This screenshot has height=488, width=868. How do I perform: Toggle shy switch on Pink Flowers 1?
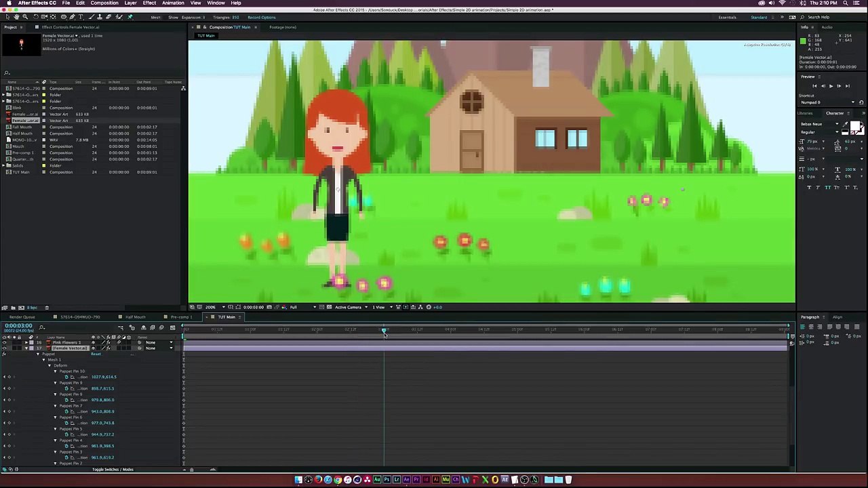[x=93, y=342]
